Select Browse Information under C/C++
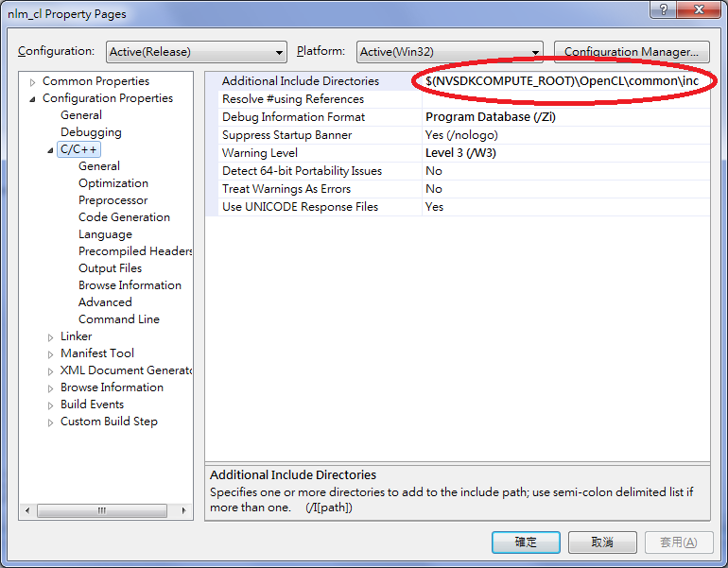This screenshot has width=728, height=568. tap(130, 285)
